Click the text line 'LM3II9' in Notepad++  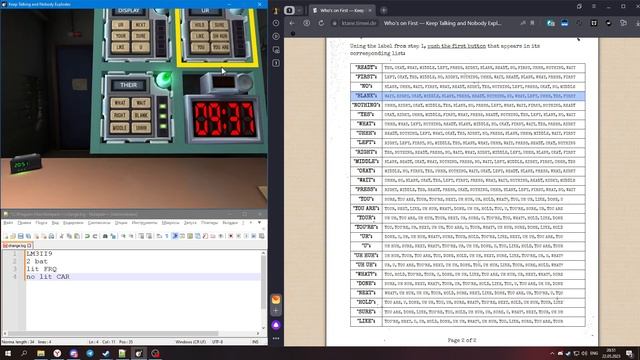click(40, 253)
